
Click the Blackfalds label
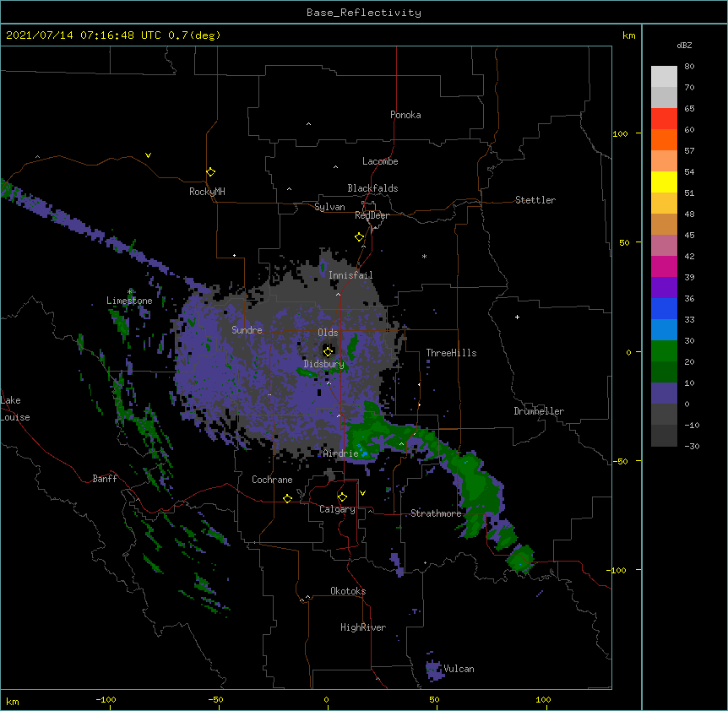tap(372, 188)
